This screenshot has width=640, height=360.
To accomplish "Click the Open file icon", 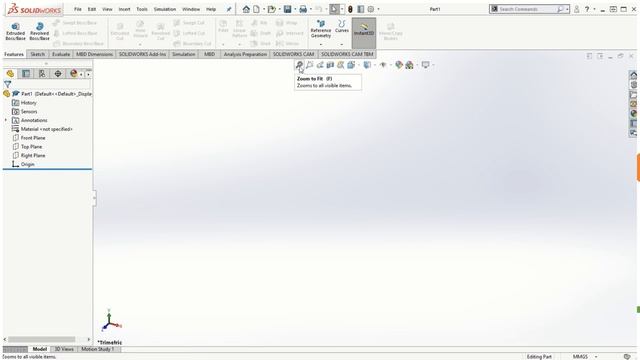I will tap(271, 9).
